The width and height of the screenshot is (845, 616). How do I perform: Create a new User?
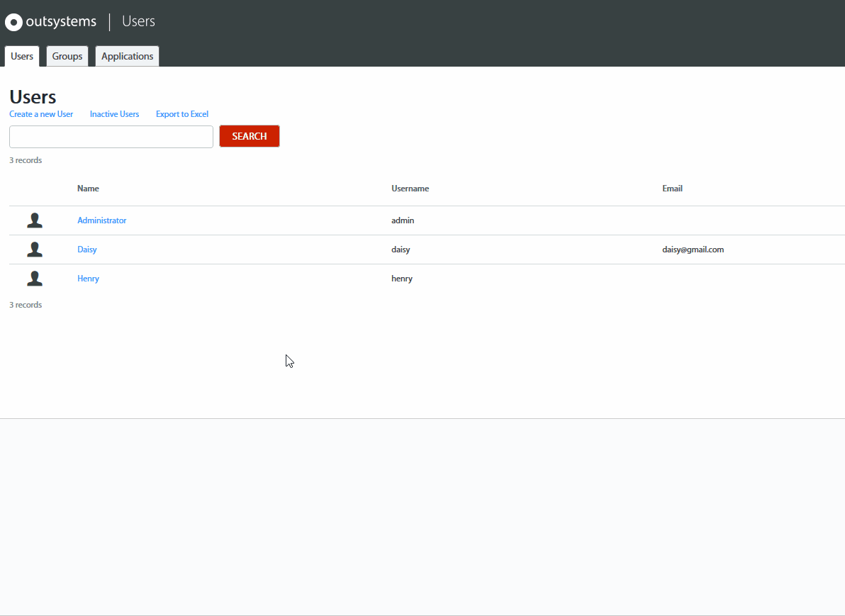click(x=41, y=113)
